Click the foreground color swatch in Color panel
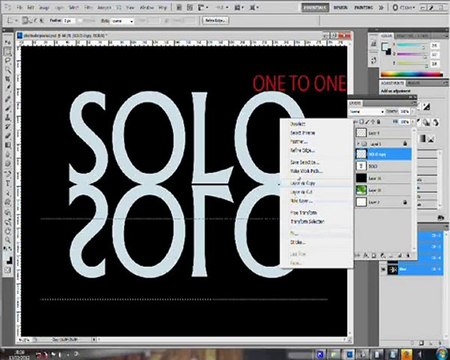Image resolution: width=450 pixels, height=360 pixels. 385,46
